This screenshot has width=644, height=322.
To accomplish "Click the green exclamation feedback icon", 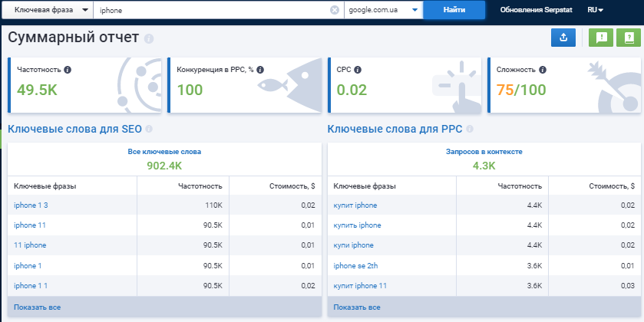I will tap(600, 38).
